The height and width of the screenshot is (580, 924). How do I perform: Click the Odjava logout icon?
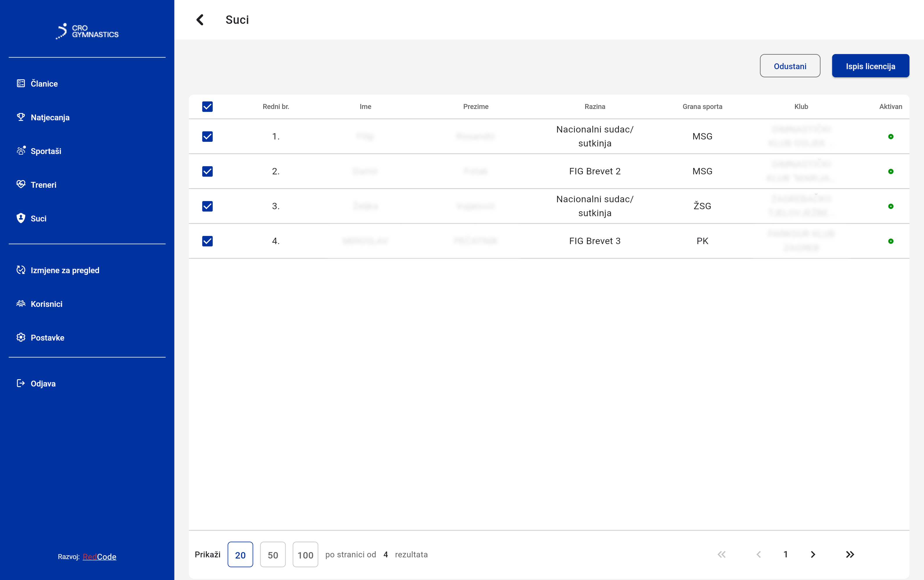pyautogui.click(x=21, y=383)
